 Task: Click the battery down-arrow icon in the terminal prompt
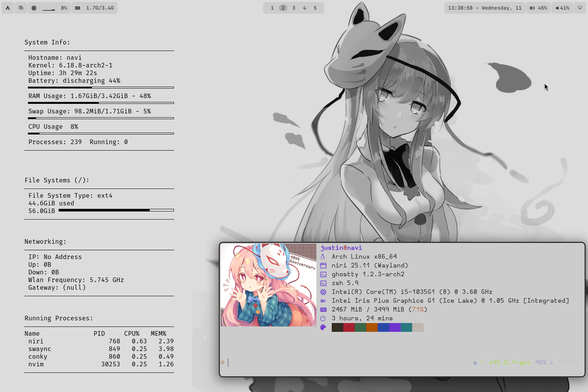[552, 363]
